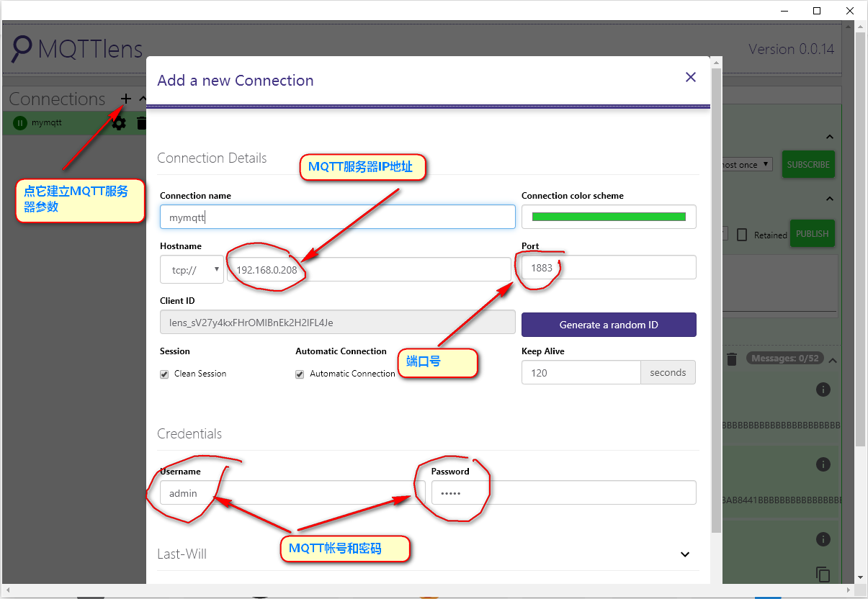Delete the mymqtt connection with the trash icon
The width and height of the screenshot is (868, 599).
141,123
